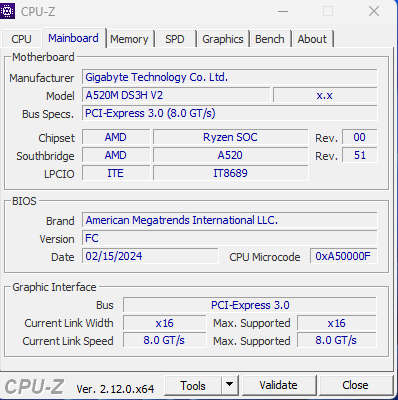Click the CPU-Z app icon in title bar
The image size is (398, 400).
[7, 11]
